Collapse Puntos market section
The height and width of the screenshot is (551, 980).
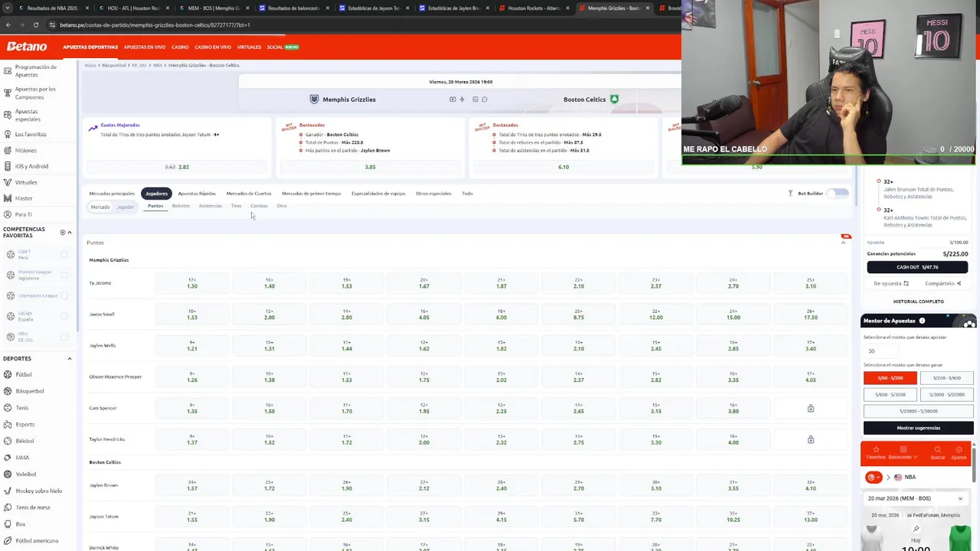[x=844, y=243]
